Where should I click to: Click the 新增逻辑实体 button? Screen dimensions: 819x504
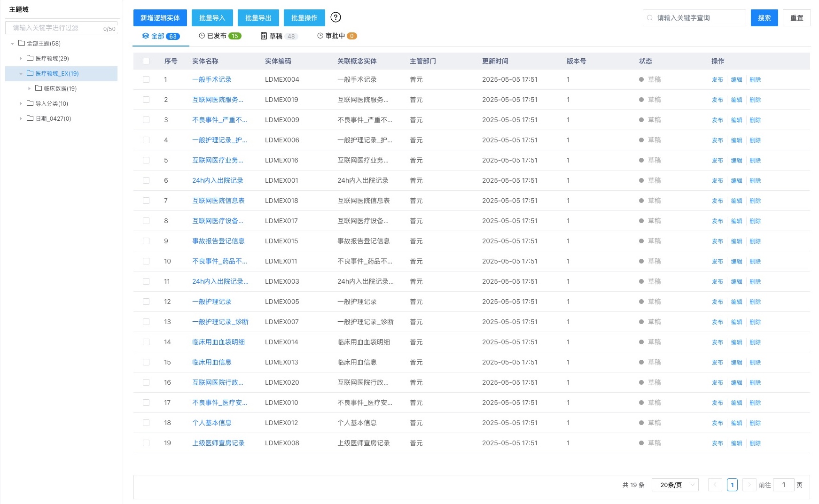pos(160,17)
